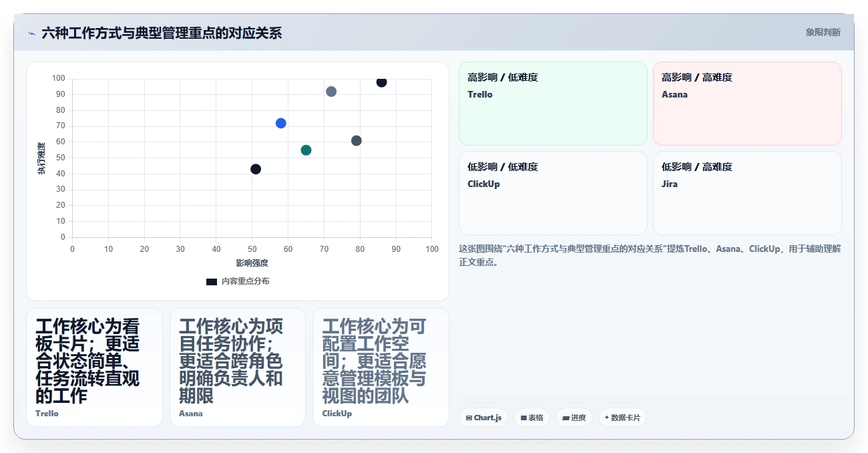Click the 执行难度 y-axis title
The image size is (868, 453).
pos(41,158)
